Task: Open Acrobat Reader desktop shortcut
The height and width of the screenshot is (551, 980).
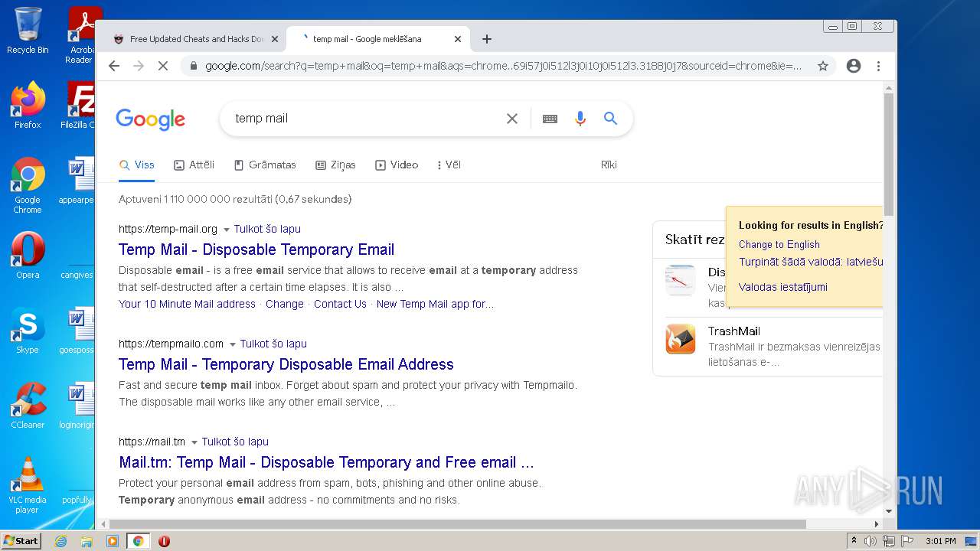Action: 81,35
